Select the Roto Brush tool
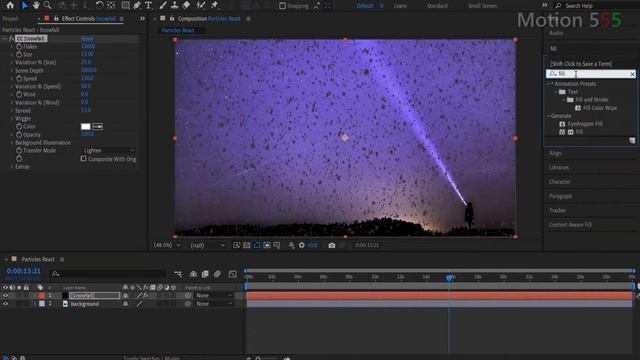Viewport: 640px width, 360px height. 201,5
